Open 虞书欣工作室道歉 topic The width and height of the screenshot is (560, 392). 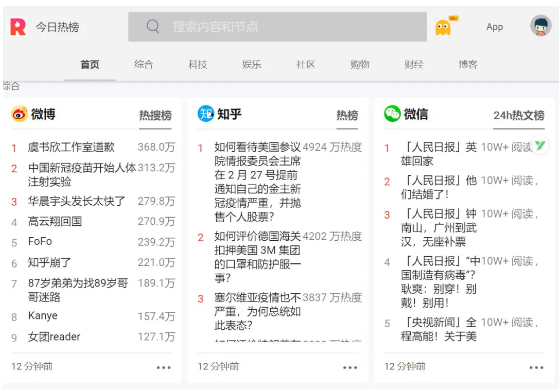[71, 147]
